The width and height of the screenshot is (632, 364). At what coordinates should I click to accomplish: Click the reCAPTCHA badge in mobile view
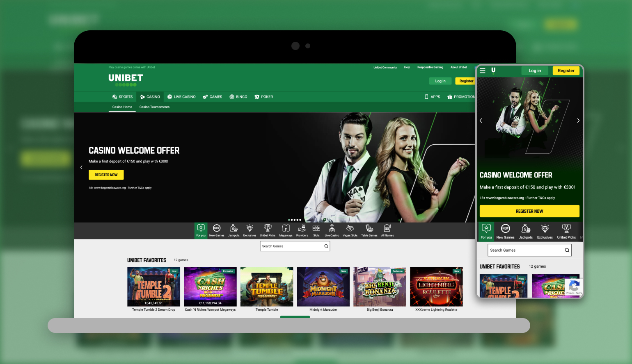tap(574, 287)
